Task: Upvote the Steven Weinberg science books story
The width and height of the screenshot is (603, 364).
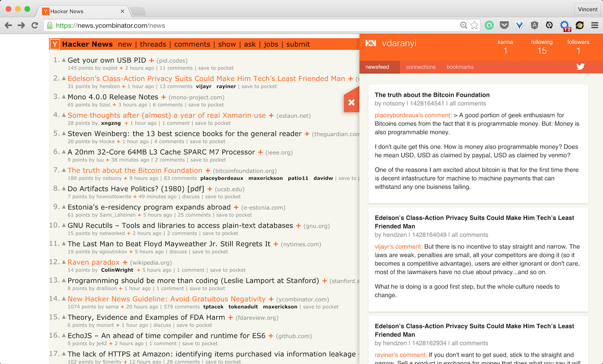Action: click(64, 133)
